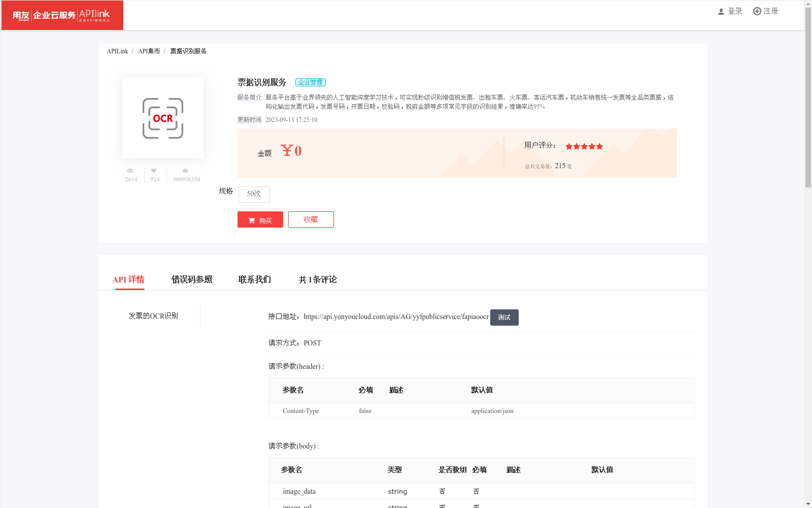The width and height of the screenshot is (812, 508).
Task: Switch to 共1条评论 tab
Action: 318,279
